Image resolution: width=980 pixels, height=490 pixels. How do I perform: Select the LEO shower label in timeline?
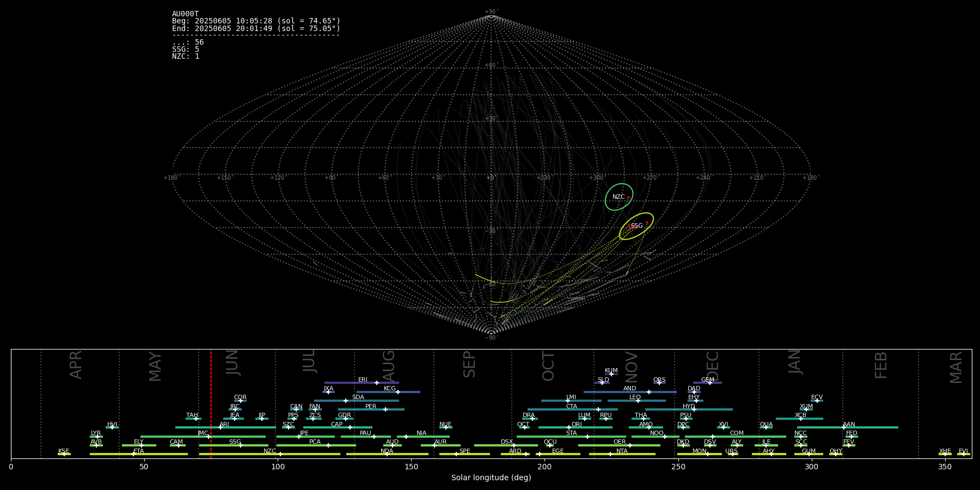pos(635,397)
